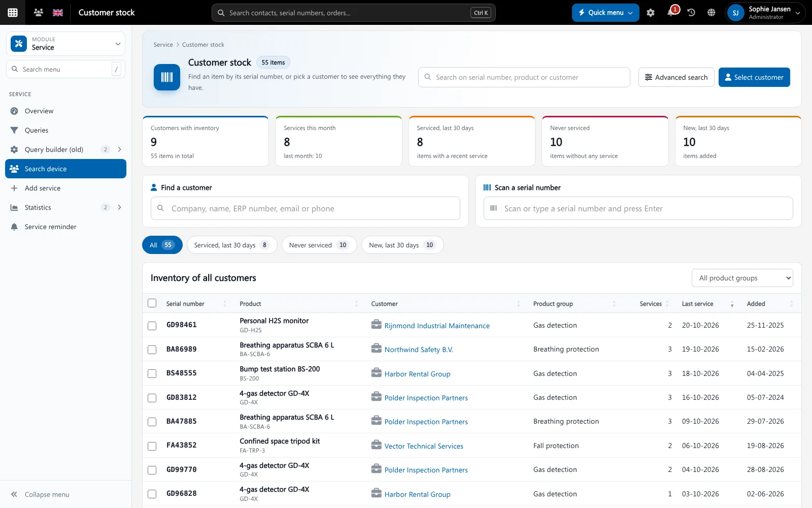
Task: Open Northwind Safety B.V. customer link
Action: click(x=419, y=350)
